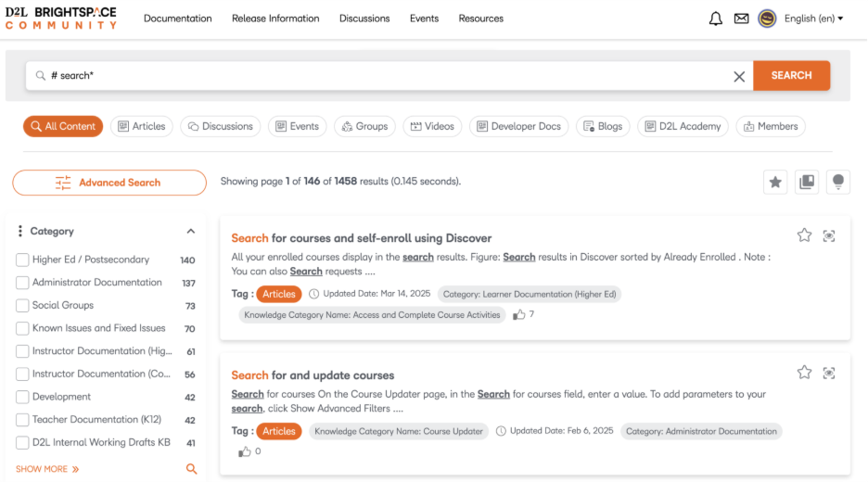868x482 pixels.
Task: Click into the search query field
Action: click(389, 76)
